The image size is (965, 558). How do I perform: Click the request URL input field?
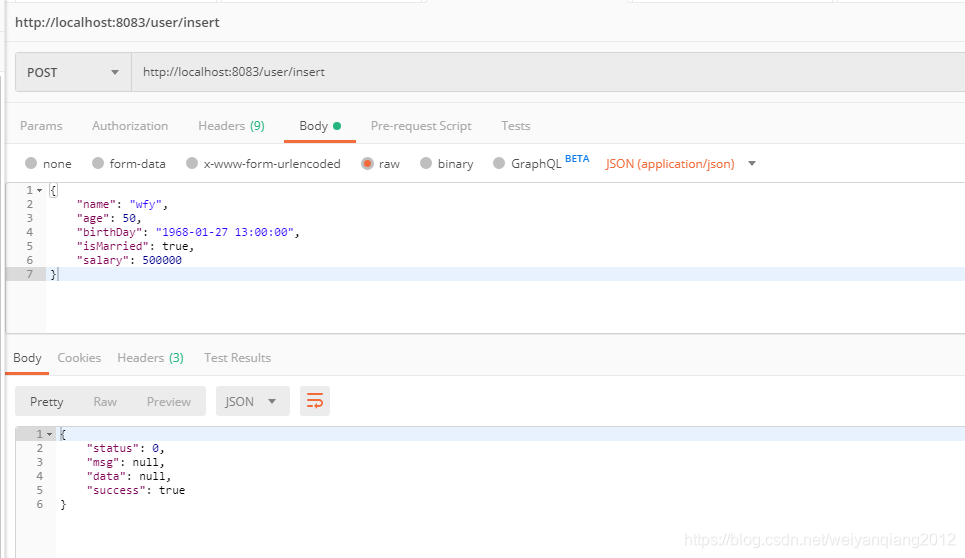pyautogui.click(x=548, y=72)
